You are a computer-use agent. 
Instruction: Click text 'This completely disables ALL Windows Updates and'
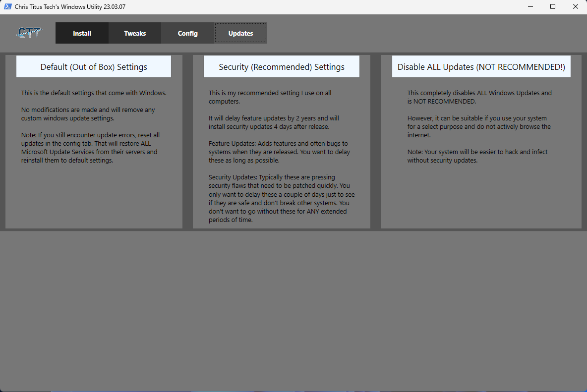click(479, 93)
